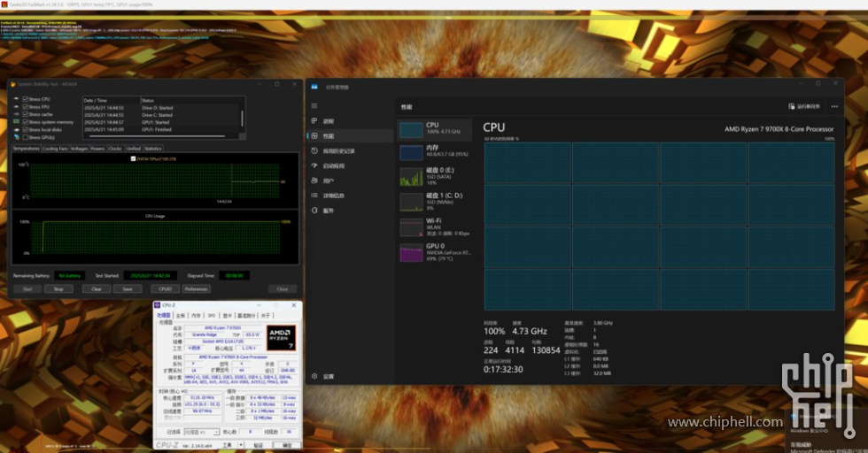This screenshot has width=868, height=453.
Task: Switch to the 关于 about tab in CPU-Z
Action: pyautogui.click(x=266, y=316)
